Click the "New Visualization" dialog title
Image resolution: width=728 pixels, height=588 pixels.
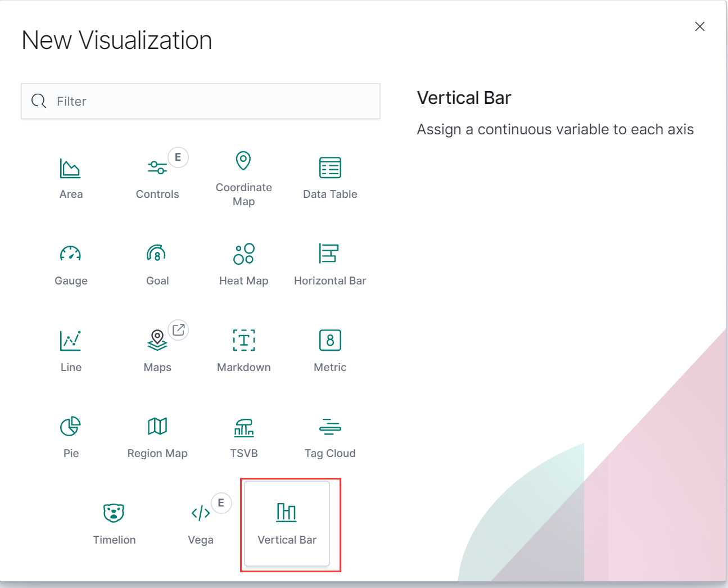click(x=117, y=40)
